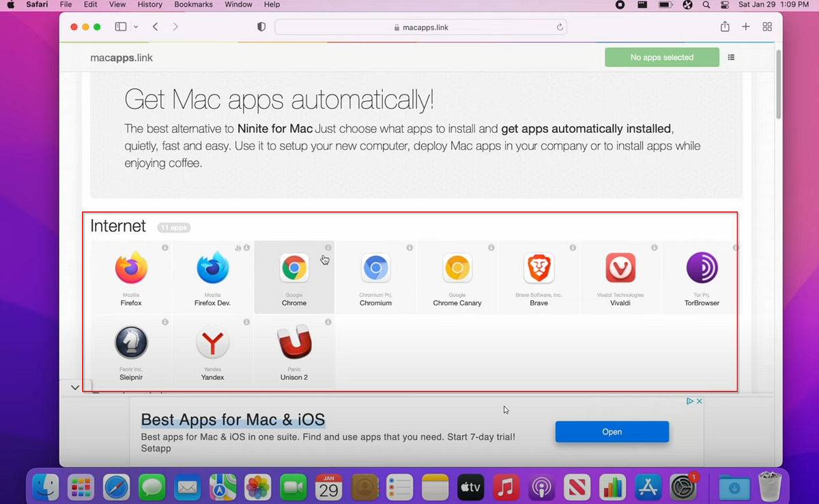Open the App Store from the Dock

coord(648,487)
